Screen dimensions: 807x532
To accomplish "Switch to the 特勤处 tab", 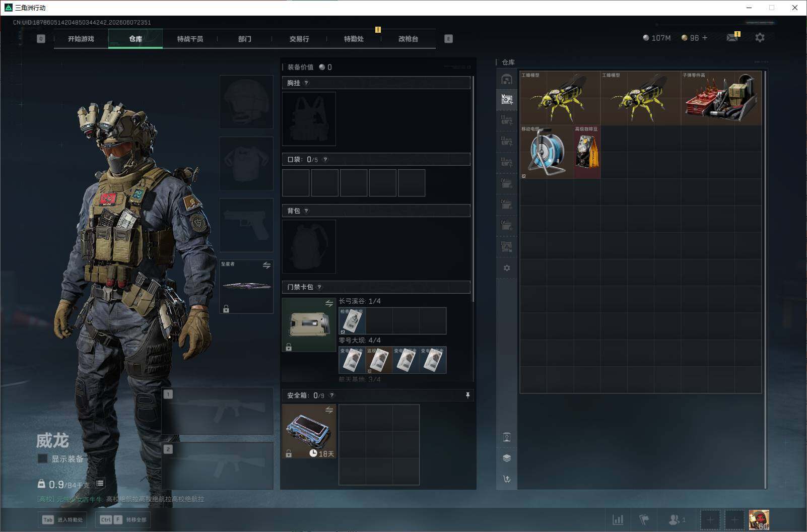I will point(354,39).
